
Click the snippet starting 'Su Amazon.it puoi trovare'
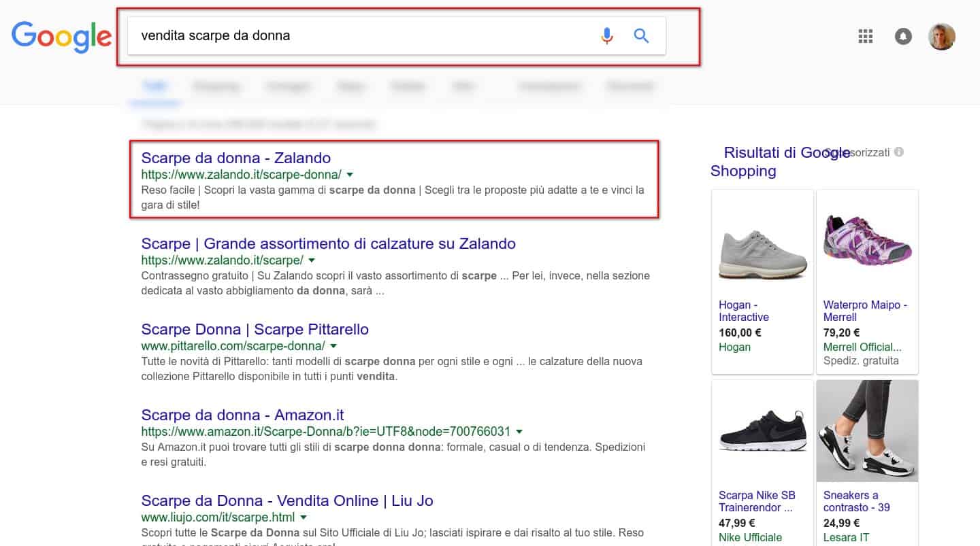393,454
